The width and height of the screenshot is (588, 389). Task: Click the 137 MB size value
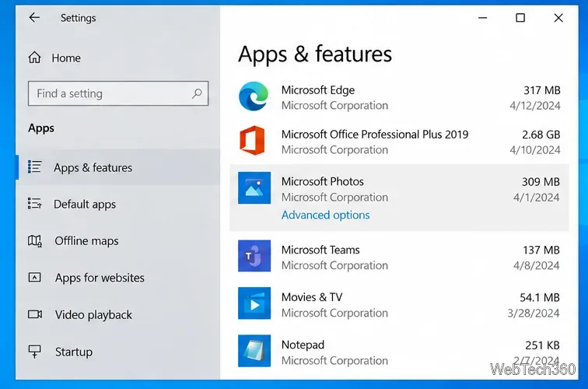click(x=541, y=251)
